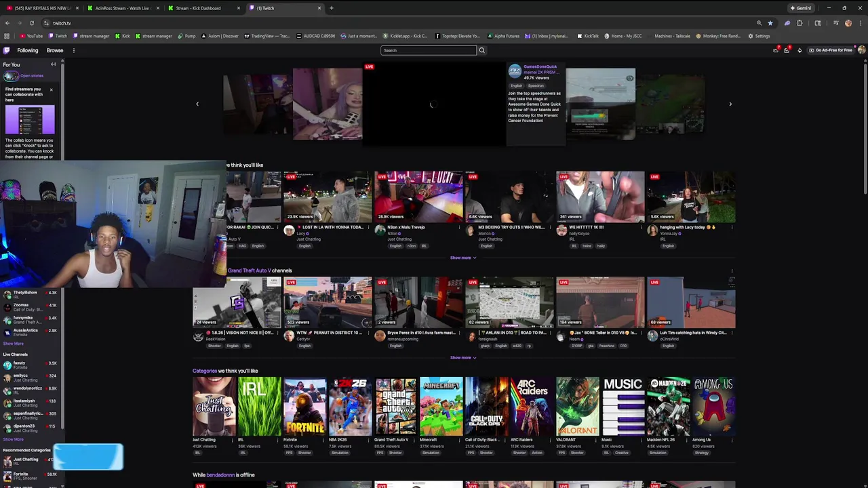Open IRL category cover
The image size is (868, 488).
(260, 406)
